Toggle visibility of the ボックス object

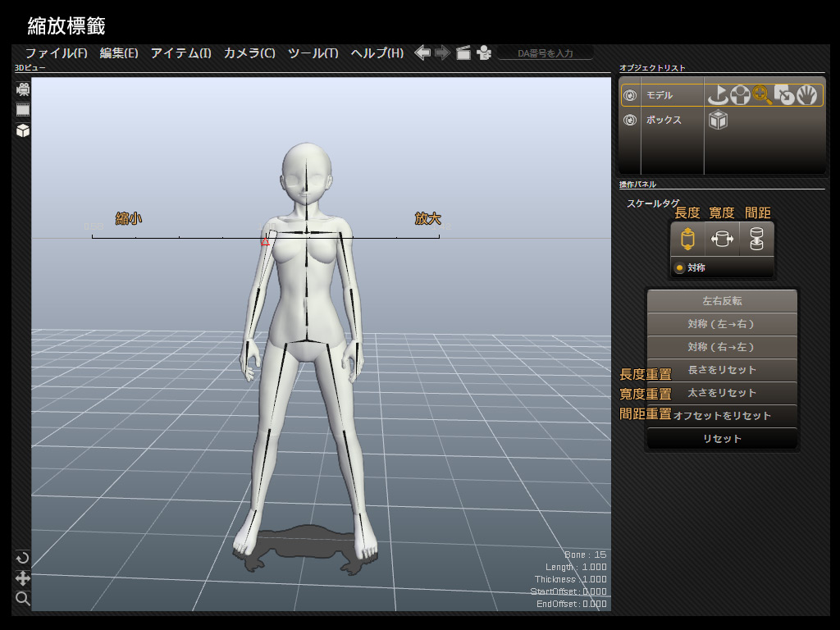pos(630,120)
